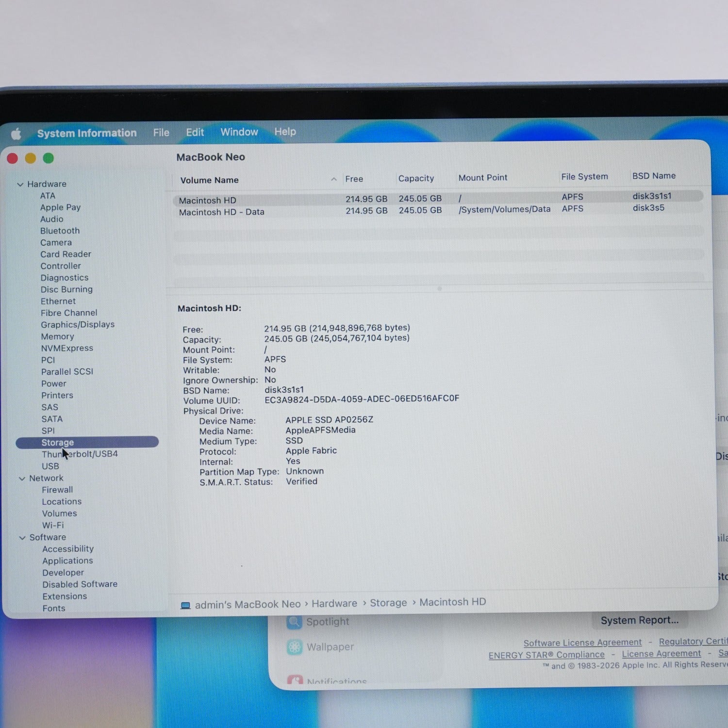Open the ENERGY STAR Compliance link

coord(546,655)
